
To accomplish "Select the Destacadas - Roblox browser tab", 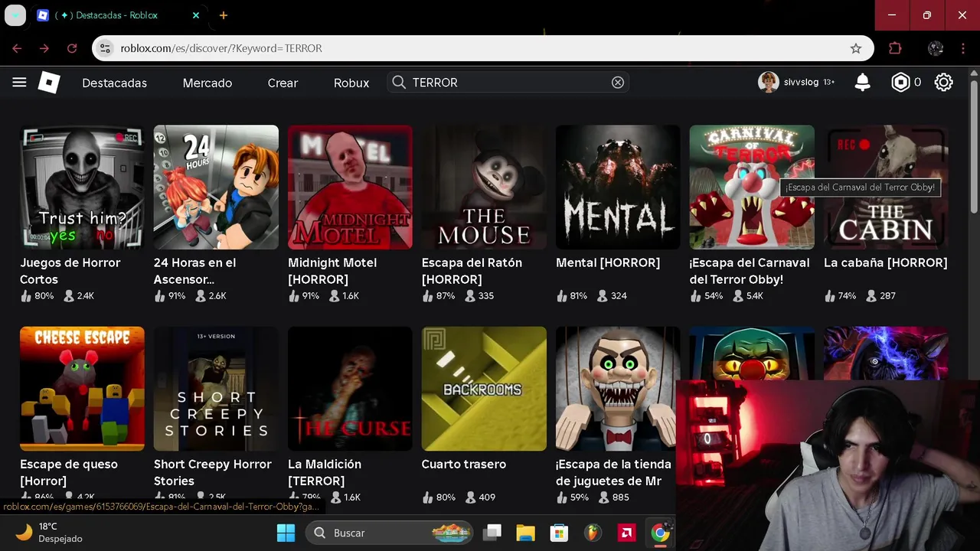I will (x=119, y=15).
